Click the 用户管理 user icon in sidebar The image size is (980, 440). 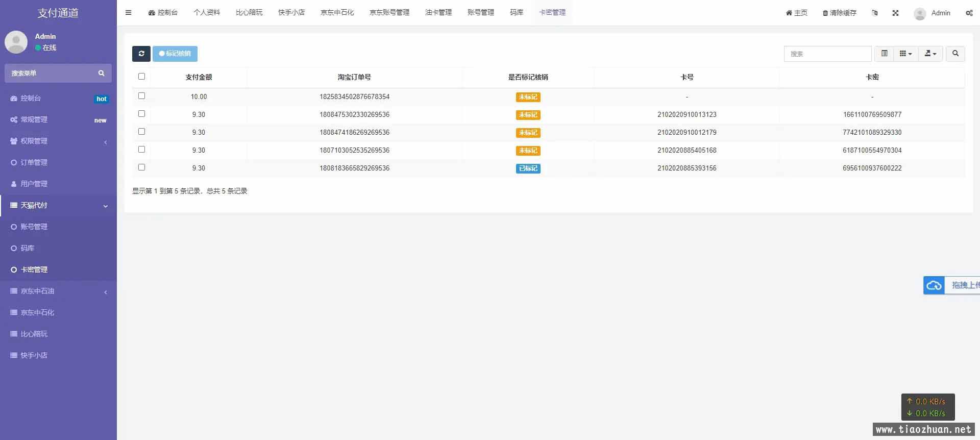point(14,184)
